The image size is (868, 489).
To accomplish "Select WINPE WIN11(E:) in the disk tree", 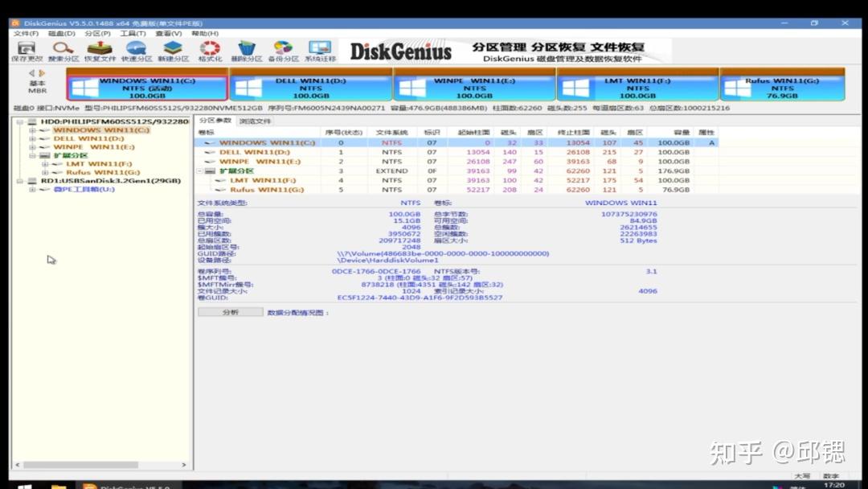I will (x=93, y=146).
